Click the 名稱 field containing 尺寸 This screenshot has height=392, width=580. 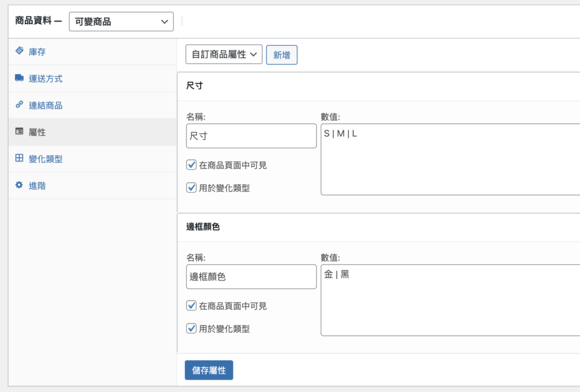(251, 136)
